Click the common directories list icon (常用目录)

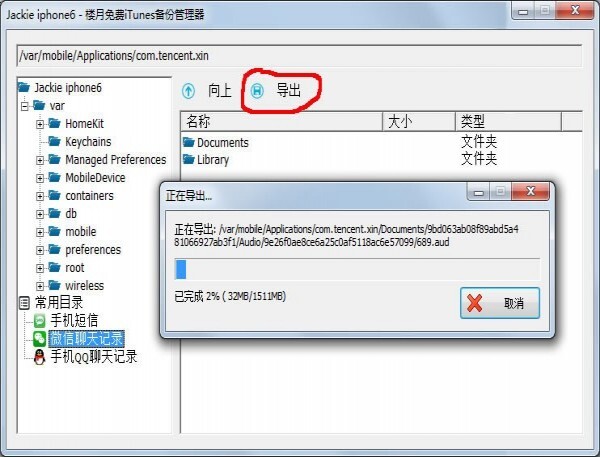(24, 303)
